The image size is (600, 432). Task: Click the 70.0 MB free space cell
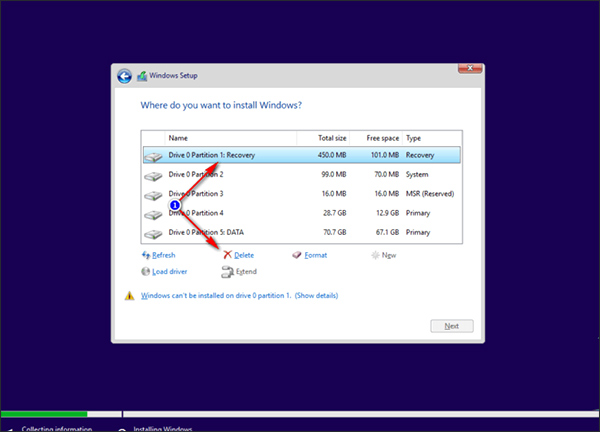click(x=386, y=174)
